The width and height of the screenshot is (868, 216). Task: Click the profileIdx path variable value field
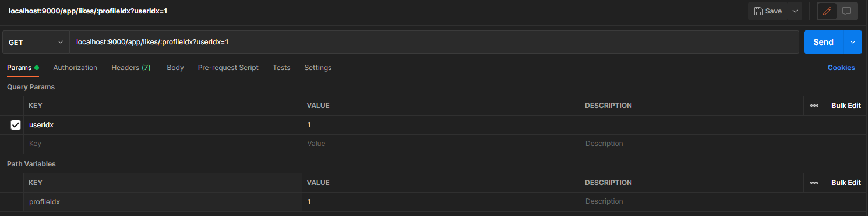(x=441, y=201)
